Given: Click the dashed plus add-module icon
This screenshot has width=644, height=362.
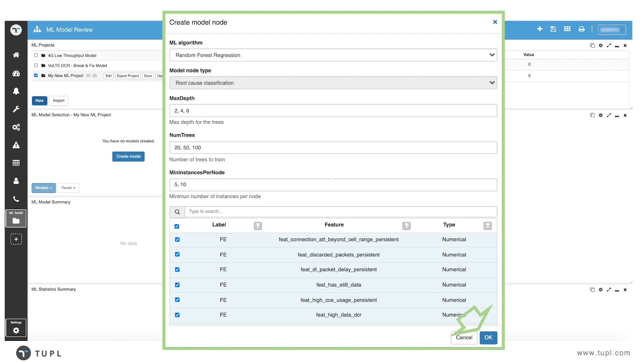Looking at the screenshot, I should [16, 239].
